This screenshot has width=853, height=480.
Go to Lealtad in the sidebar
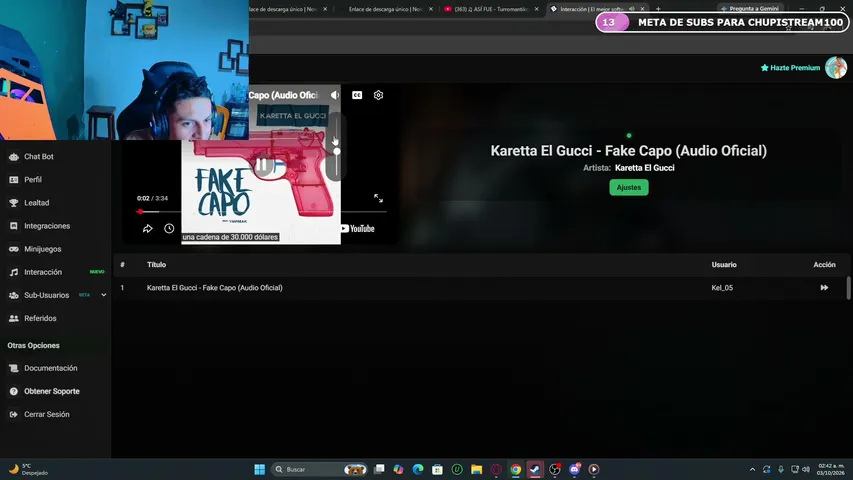[x=36, y=202]
